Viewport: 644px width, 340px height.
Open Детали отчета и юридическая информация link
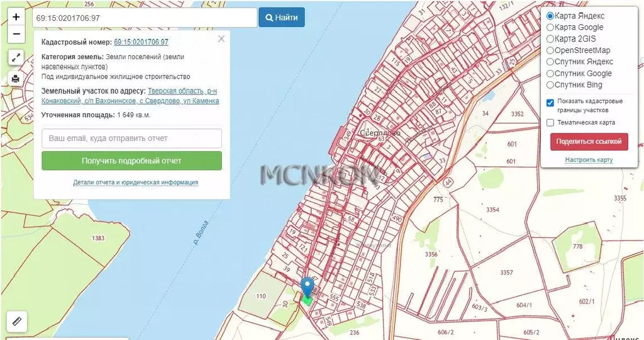point(136,182)
